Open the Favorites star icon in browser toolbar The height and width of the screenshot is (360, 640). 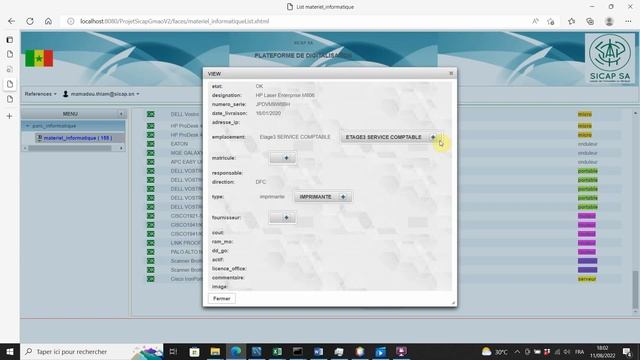(571, 21)
